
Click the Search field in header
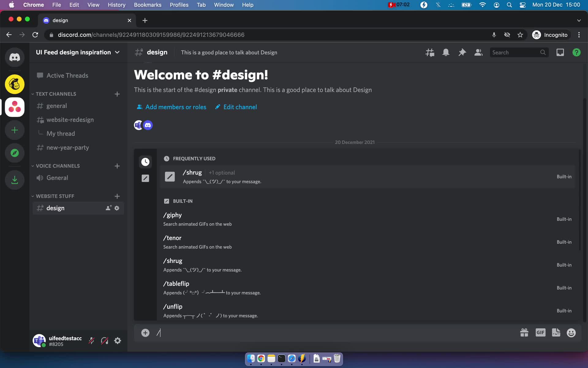[519, 52]
